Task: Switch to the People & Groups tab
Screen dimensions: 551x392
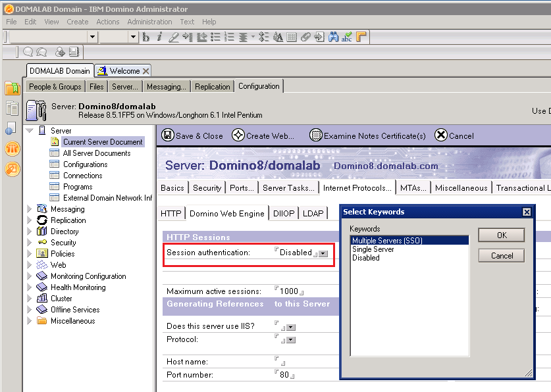Action: [x=55, y=87]
